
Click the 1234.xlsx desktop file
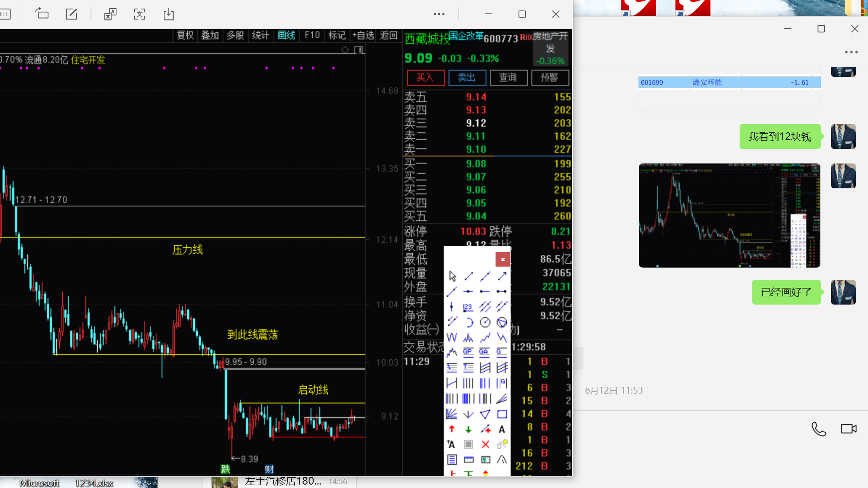point(94,483)
